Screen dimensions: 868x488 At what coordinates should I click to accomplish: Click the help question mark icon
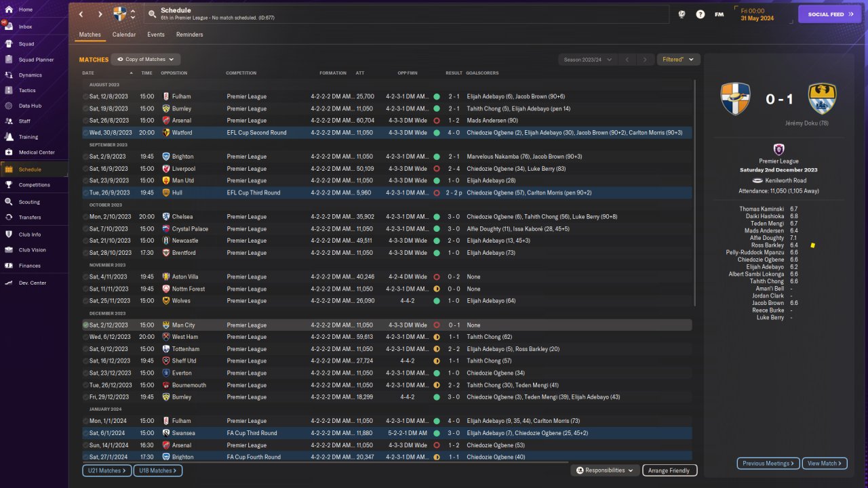pyautogui.click(x=701, y=14)
